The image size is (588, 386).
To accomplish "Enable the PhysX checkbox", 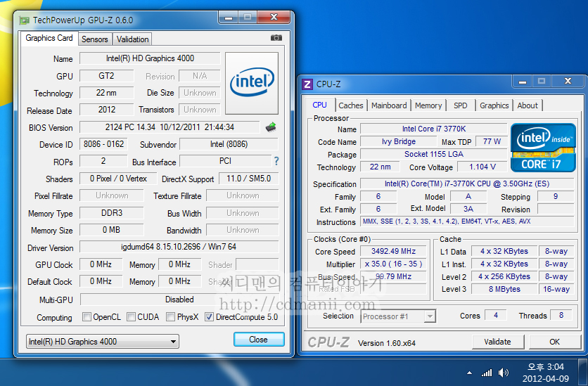I will click(171, 317).
